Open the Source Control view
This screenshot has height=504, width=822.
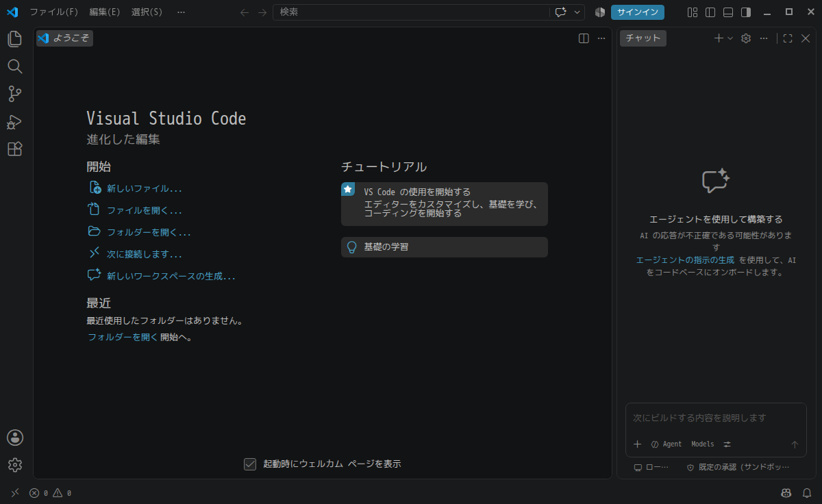(x=15, y=94)
